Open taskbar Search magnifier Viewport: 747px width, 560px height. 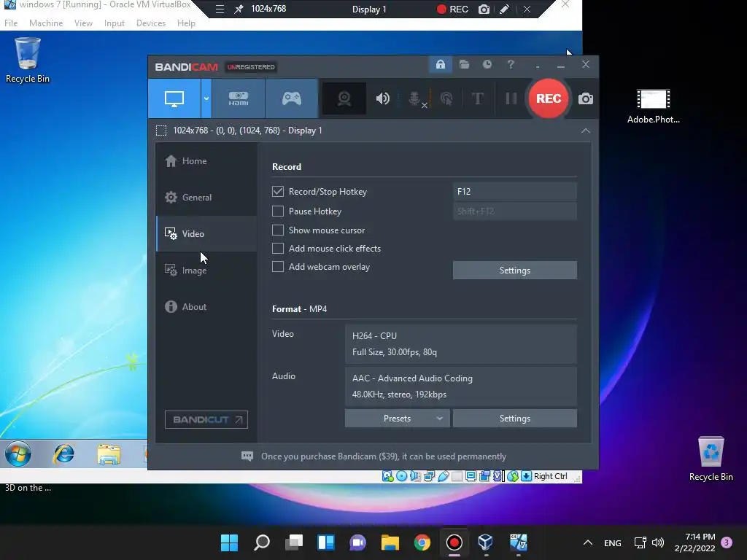(262, 542)
